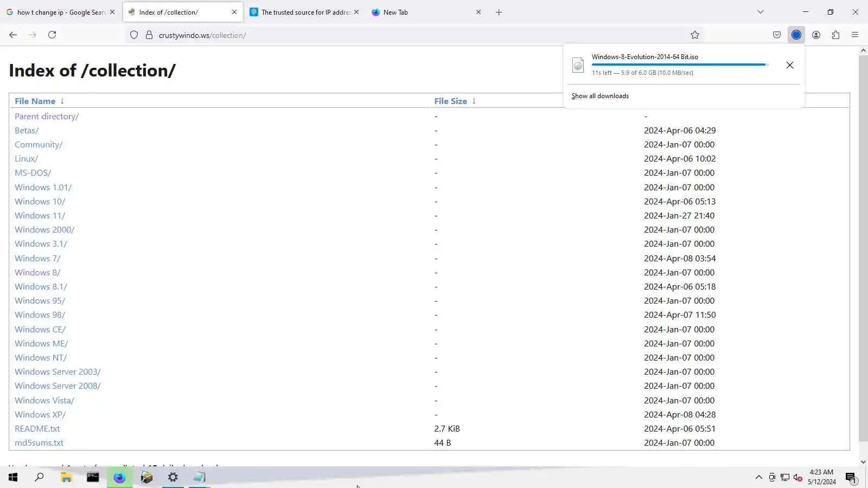Open the terminal icon in taskbar
Image resolution: width=868 pixels, height=488 pixels.
pos(93,477)
